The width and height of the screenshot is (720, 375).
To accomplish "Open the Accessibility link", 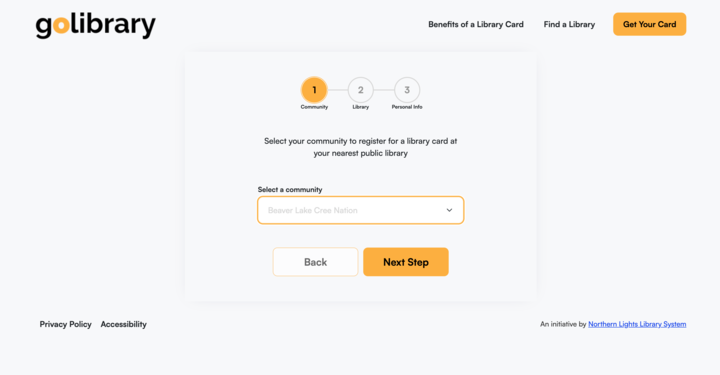I will 124,324.
